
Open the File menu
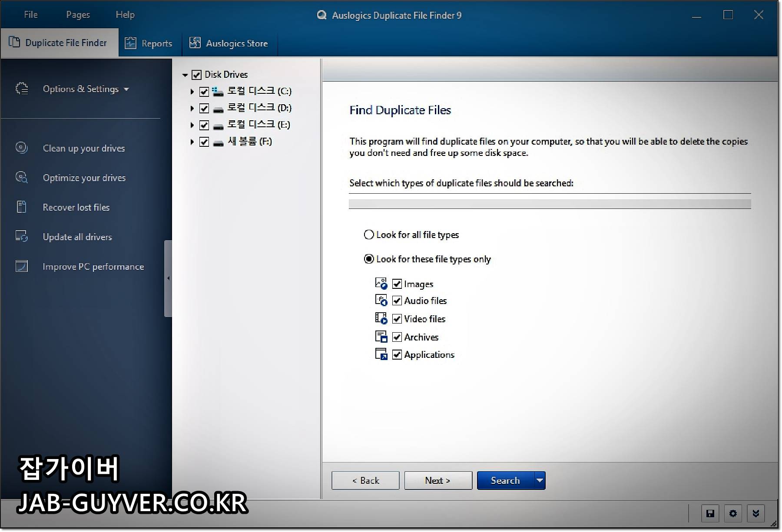(x=30, y=15)
